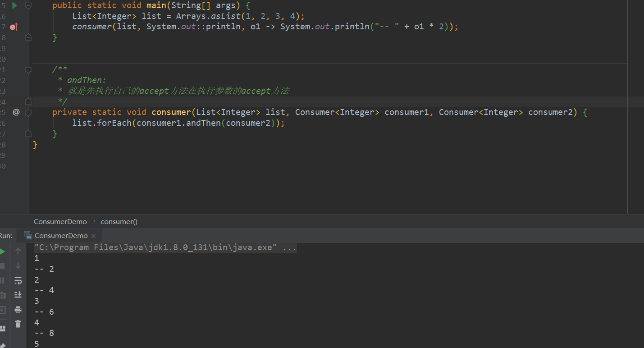Click the 'private static void' keywords on consumer

coord(99,112)
